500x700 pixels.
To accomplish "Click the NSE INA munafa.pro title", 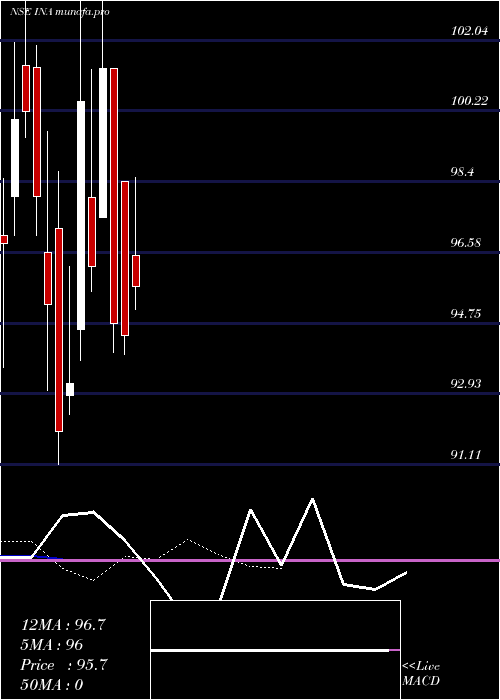I will click(59, 12).
